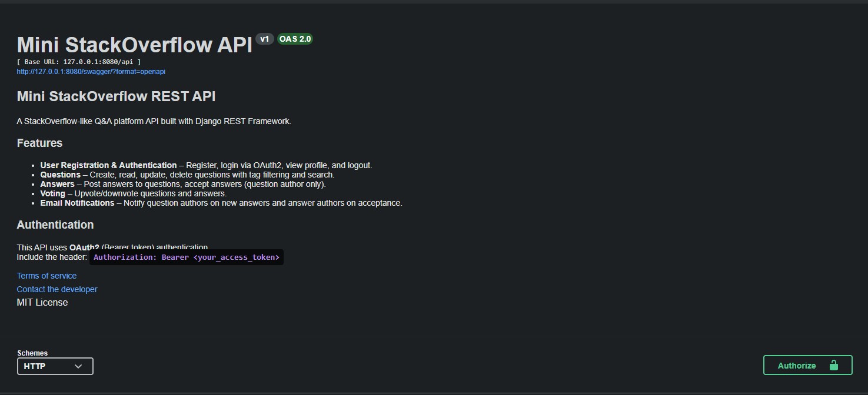Open the Contact the developer link
The image size is (868, 395).
tap(57, 289)
